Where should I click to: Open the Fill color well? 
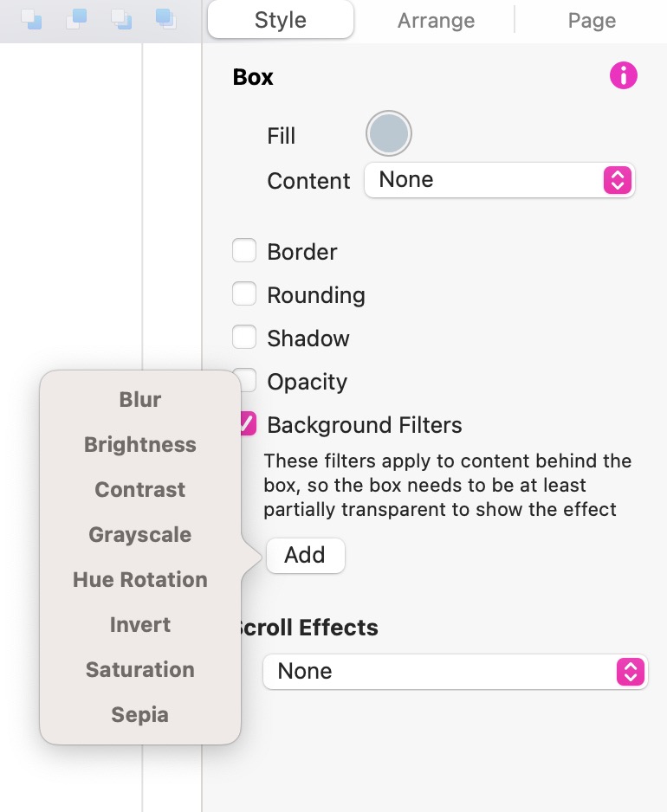pos(389,133)
